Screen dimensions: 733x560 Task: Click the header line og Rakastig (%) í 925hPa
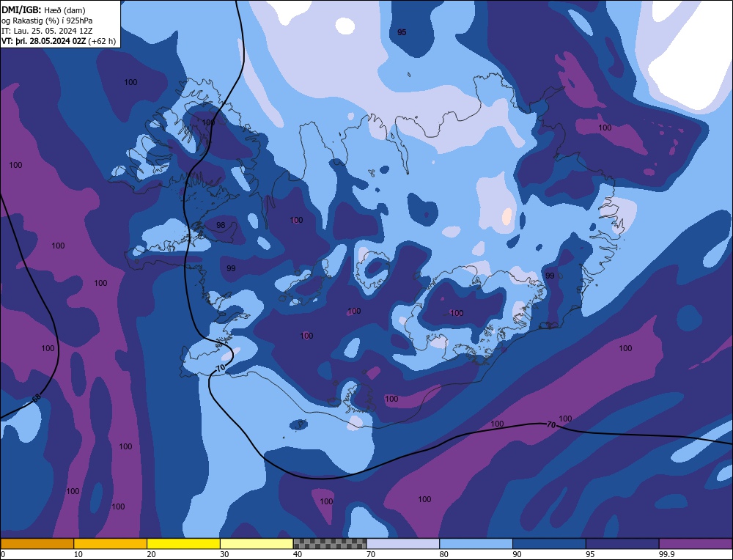pyautogui.click(x=47, y=21)
